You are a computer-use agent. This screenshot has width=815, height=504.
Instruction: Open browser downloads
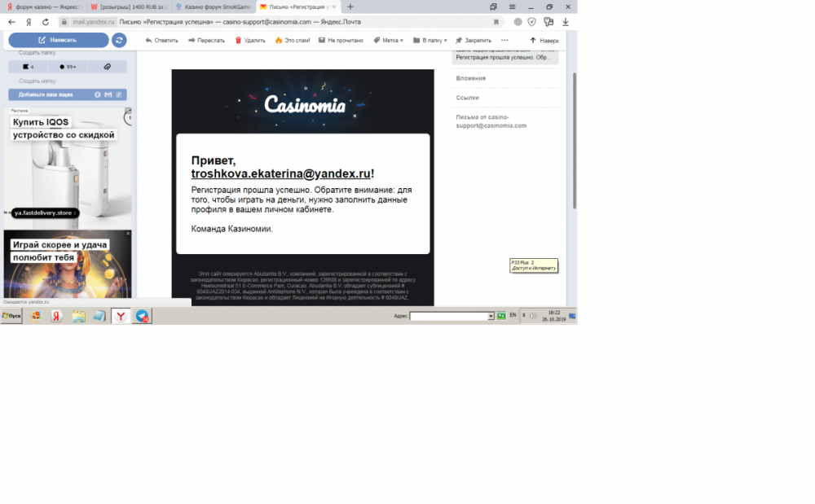[566, 22]
